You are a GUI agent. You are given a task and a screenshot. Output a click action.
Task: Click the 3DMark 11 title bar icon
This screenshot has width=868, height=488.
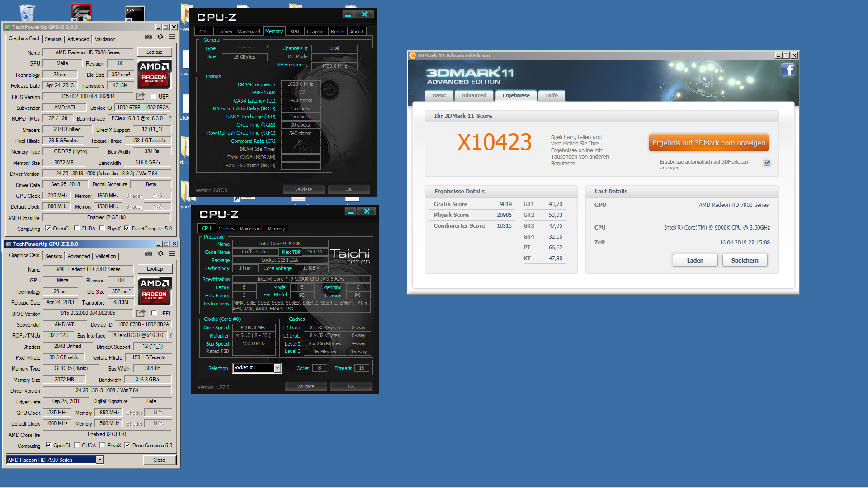click(x=412, y=56)
